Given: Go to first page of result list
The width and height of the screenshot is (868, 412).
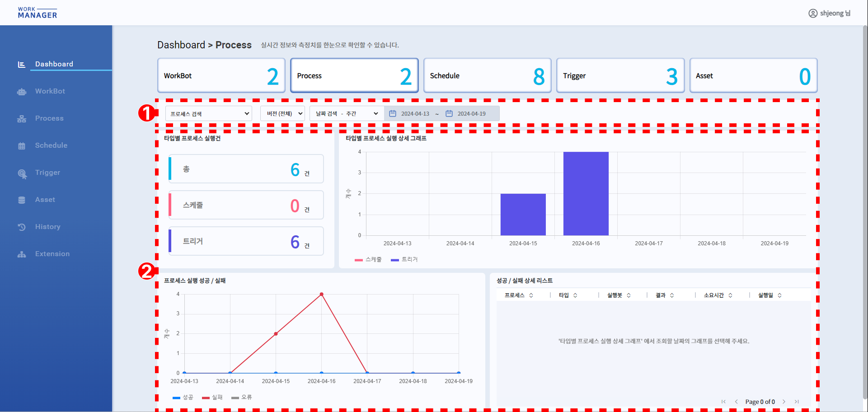Looking at the screenshot, I should pyautogui.click(x=723, y=402).
